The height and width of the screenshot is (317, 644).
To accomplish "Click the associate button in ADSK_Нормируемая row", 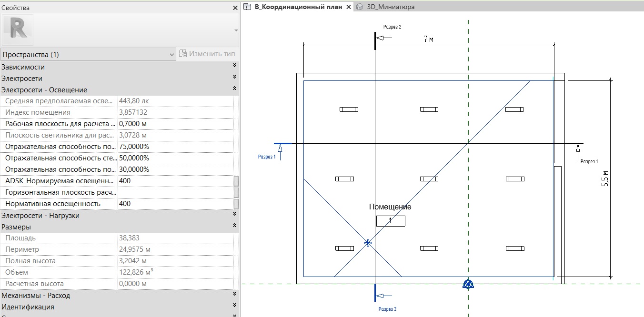I will pos(236,181).
